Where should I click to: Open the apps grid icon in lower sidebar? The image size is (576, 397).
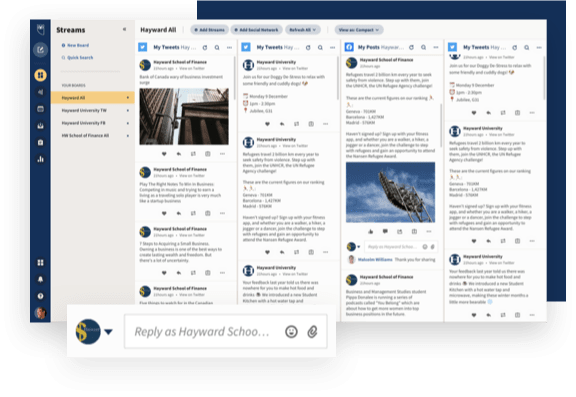point(40,263)
